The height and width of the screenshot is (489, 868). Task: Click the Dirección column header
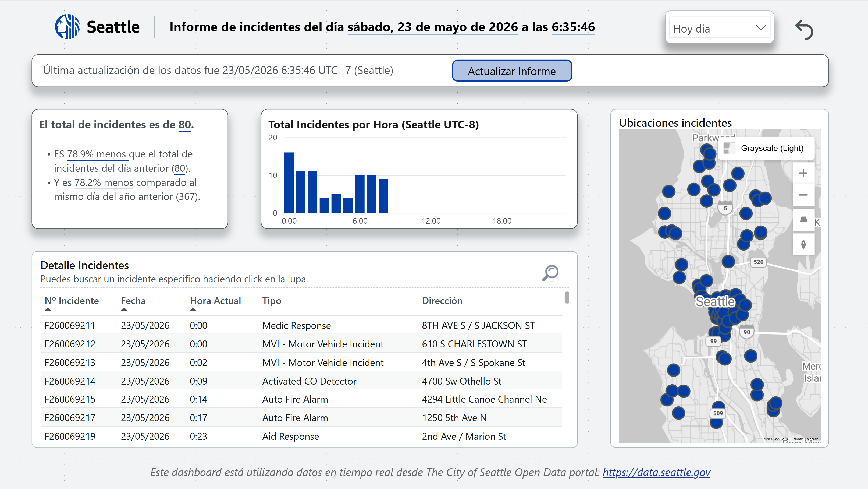[x=442, y=301]
